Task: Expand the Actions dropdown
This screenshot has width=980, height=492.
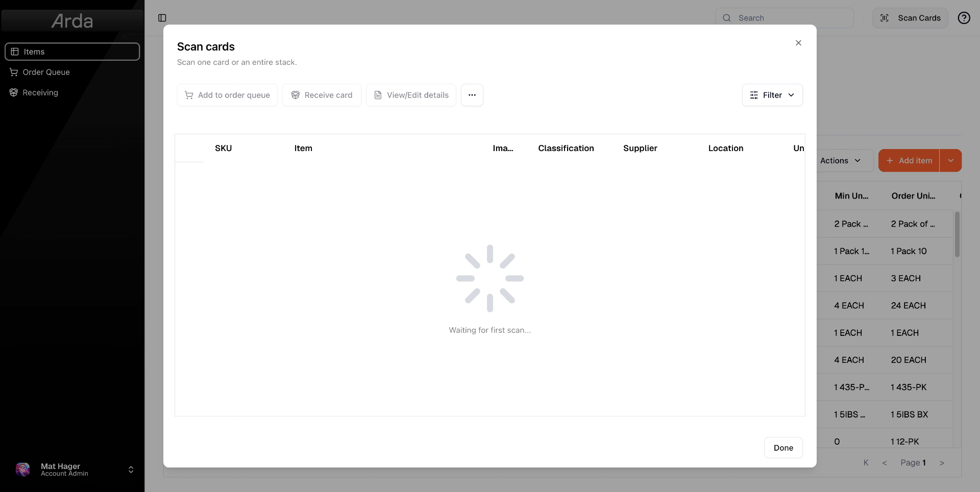Action: (x=840, y=160)
